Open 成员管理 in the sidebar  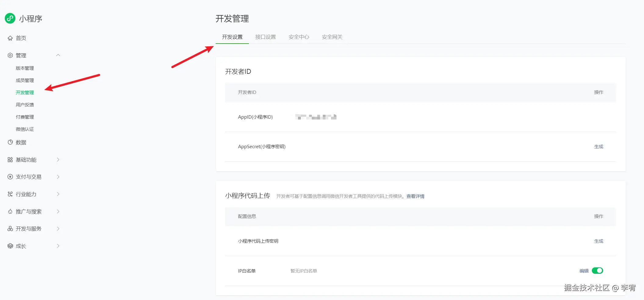click(x=25, y=80)
